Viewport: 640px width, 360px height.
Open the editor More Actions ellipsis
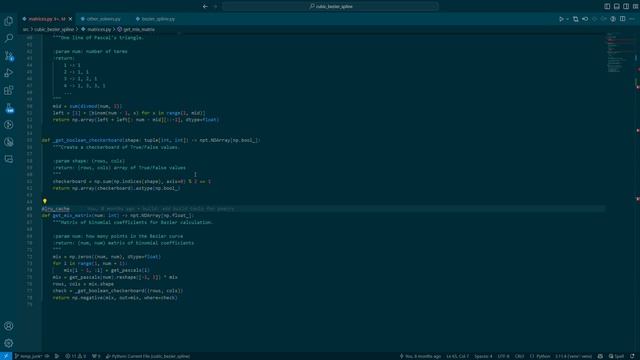point(632,19)
